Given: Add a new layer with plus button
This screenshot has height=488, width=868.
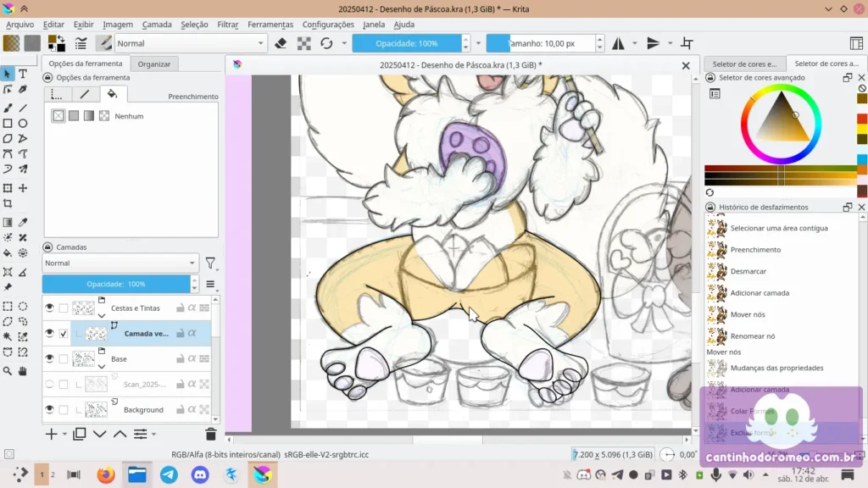Looking at the screenshot, I should 51,435.
